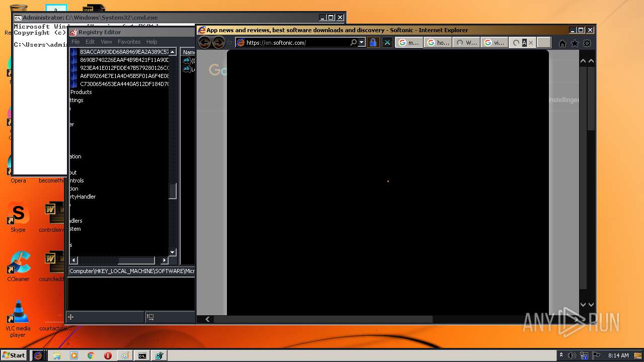Open Windows Media Player from taskbar
Viewport: 644px width, 362px height.
tap(74, 355)
